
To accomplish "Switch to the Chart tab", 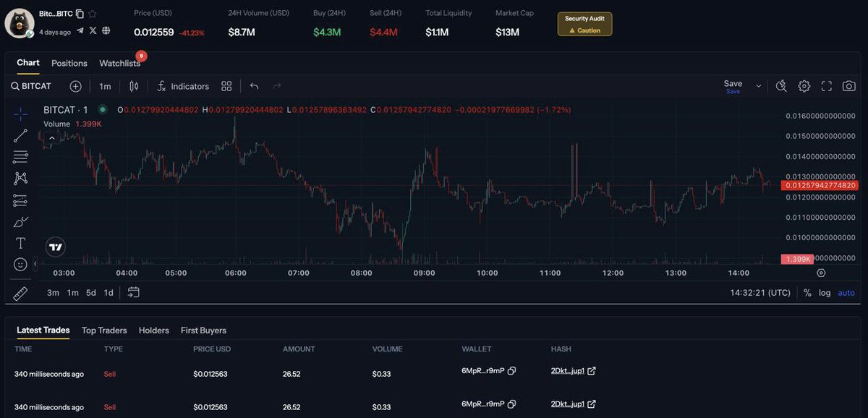I will (28, 63).
